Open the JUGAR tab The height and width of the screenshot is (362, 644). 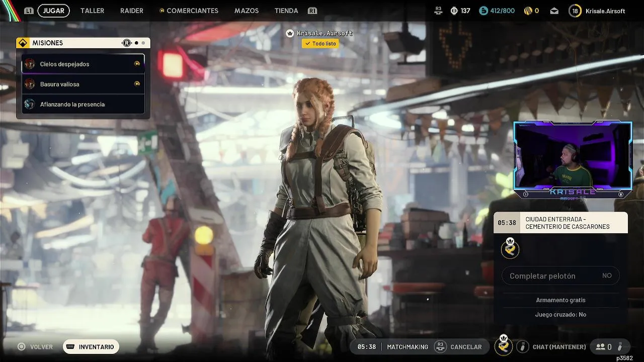53,11
